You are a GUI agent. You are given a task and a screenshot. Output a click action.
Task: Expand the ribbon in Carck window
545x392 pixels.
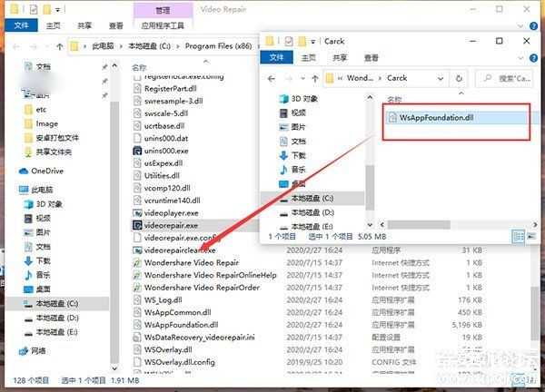520,58
